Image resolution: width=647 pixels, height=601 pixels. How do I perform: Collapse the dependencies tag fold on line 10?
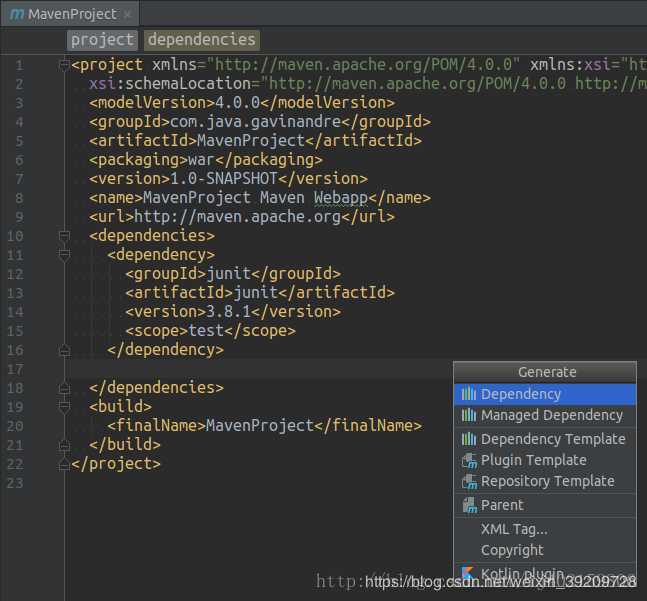[x=64, y=236]
